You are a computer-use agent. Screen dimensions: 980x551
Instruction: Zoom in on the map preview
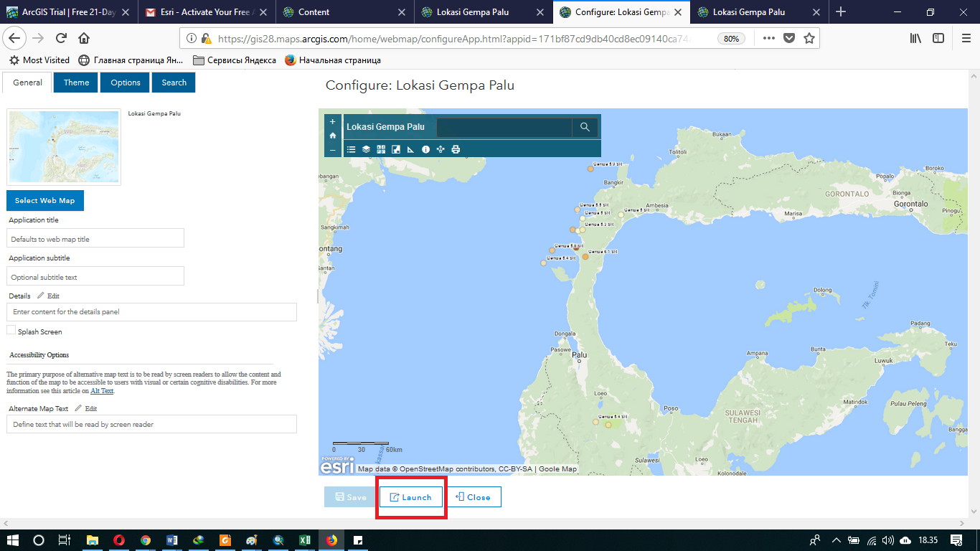(332, 122)
